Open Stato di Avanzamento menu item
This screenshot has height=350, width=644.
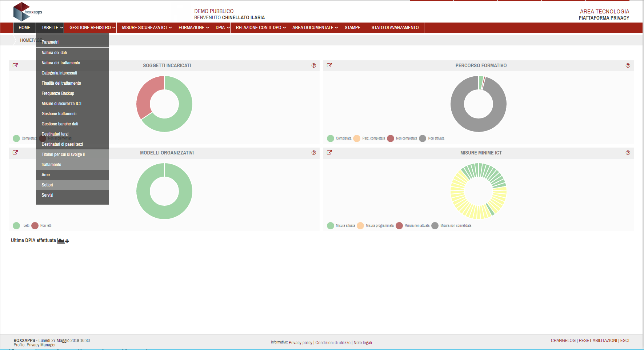click(x=395, y=28)
